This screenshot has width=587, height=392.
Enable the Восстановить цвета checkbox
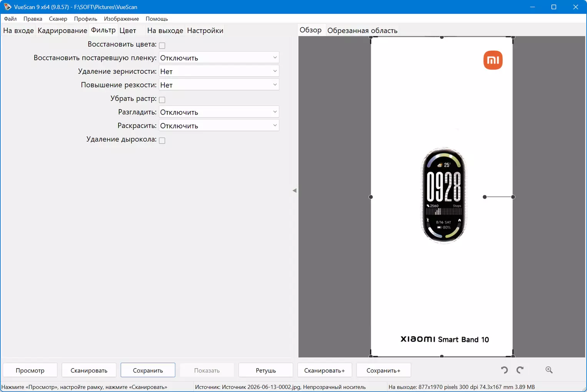pos(162,45)
